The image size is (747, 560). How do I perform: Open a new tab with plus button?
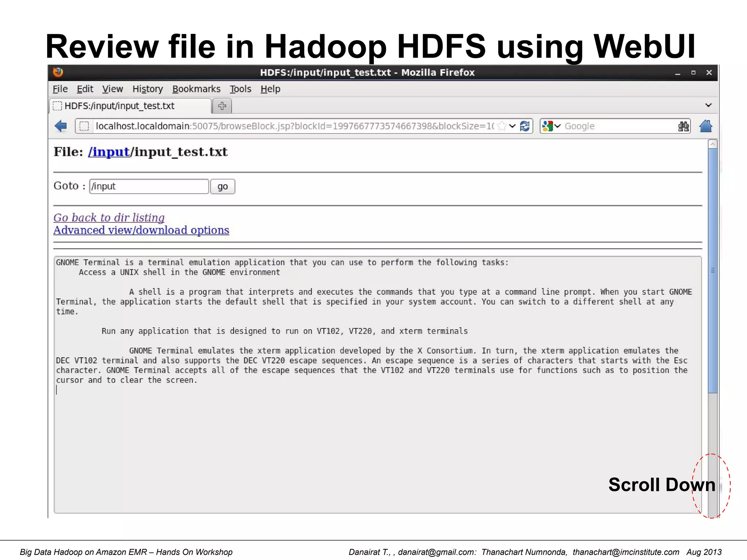[222, 106]
